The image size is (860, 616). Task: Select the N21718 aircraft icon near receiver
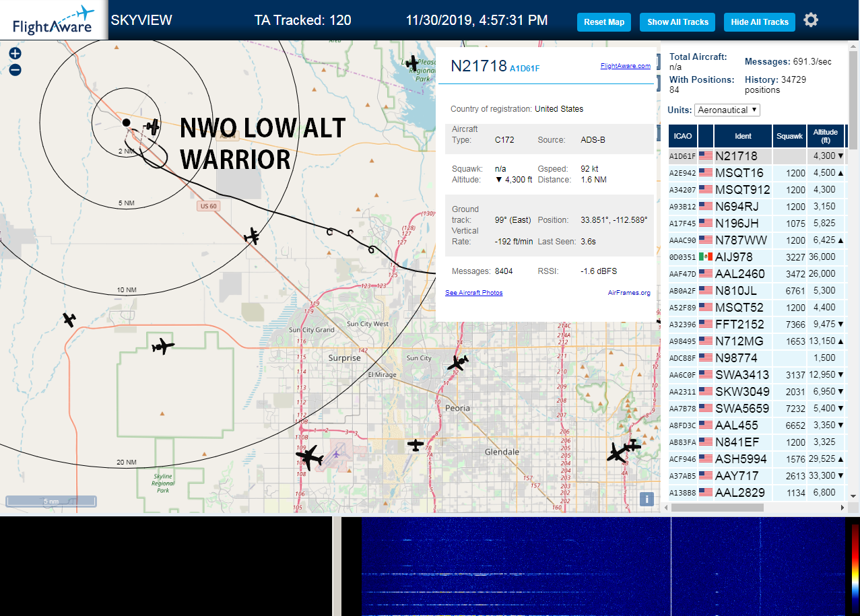[154, 126]
